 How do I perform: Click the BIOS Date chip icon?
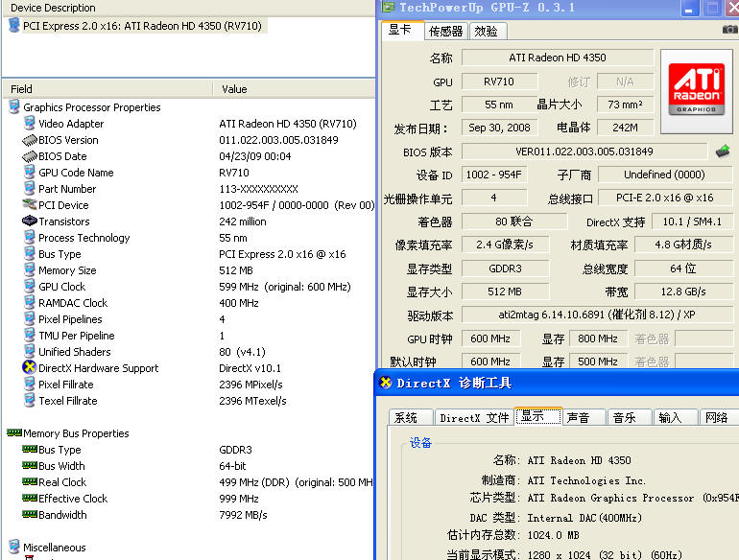coord(29,156)
